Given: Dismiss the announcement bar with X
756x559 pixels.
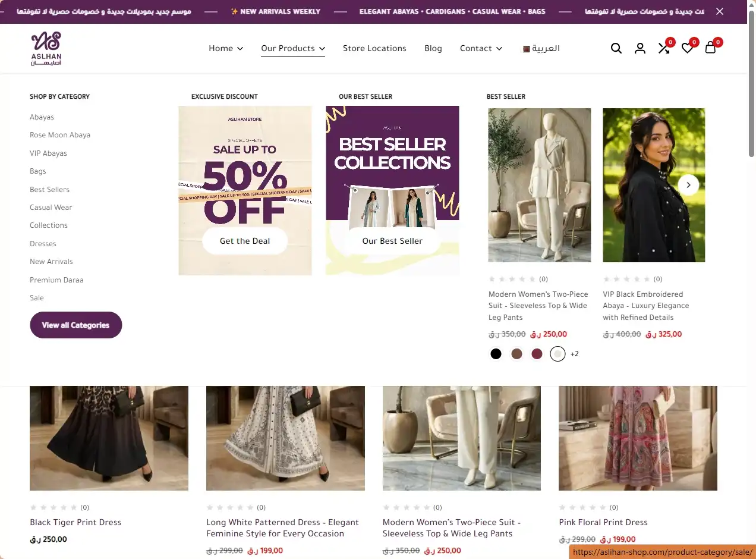Looking at the screenshot, I should coord(720,11).
